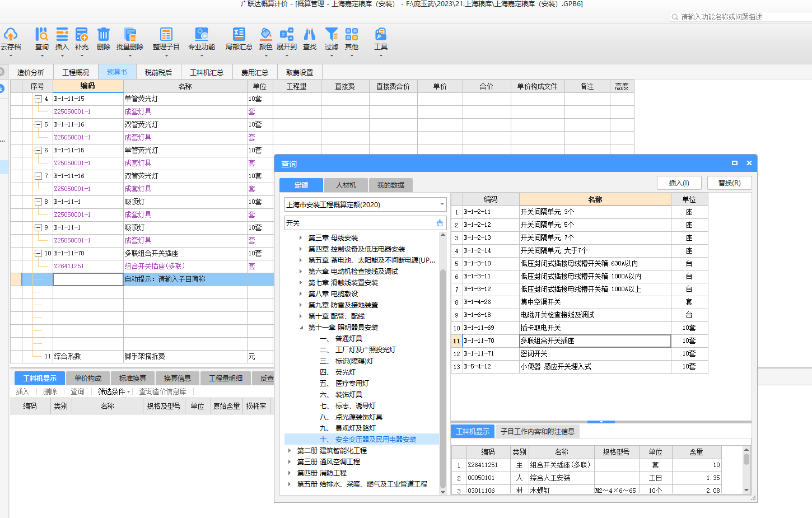The image size is (812, 518).
Task: Click the clear icon in the 开关 search box
Action: (440, 223)
